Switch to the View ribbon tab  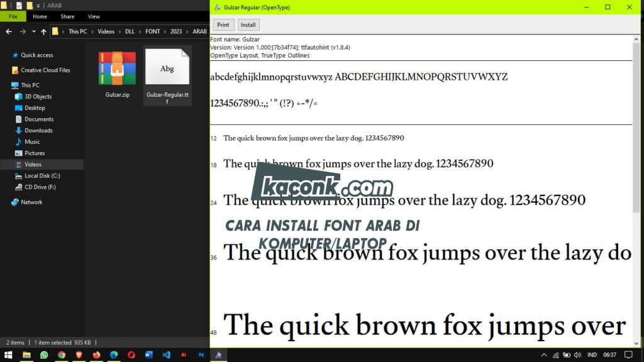pos(94,16)
